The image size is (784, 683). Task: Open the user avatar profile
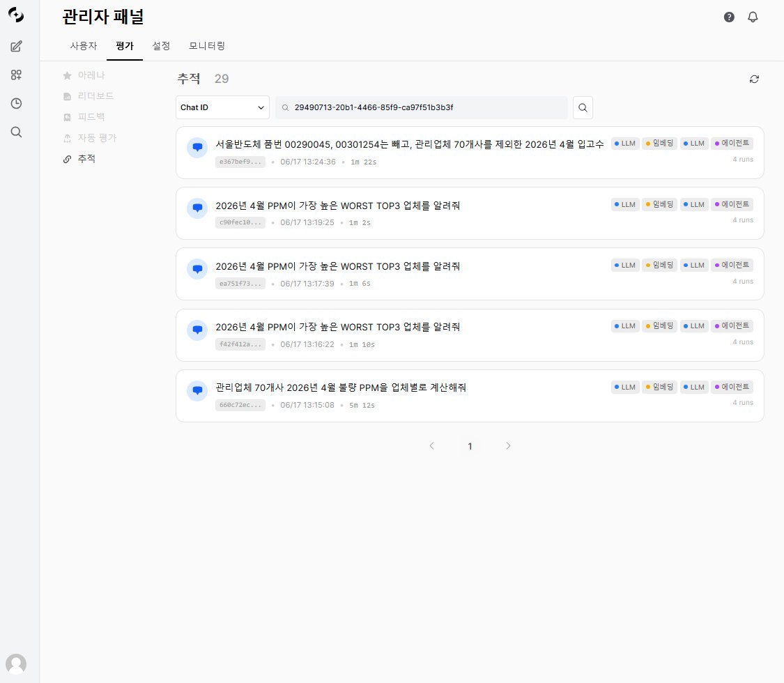(x=16, y=664)
